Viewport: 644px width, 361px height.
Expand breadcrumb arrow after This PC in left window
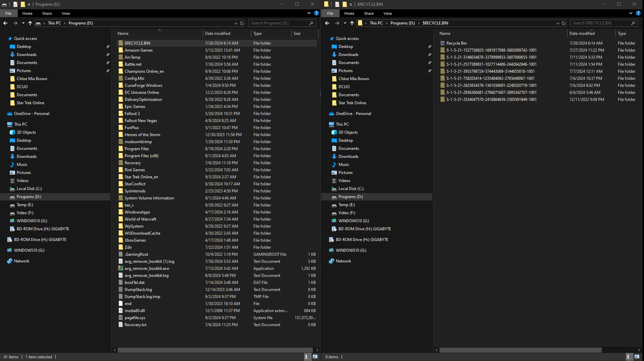coord(65,23)
